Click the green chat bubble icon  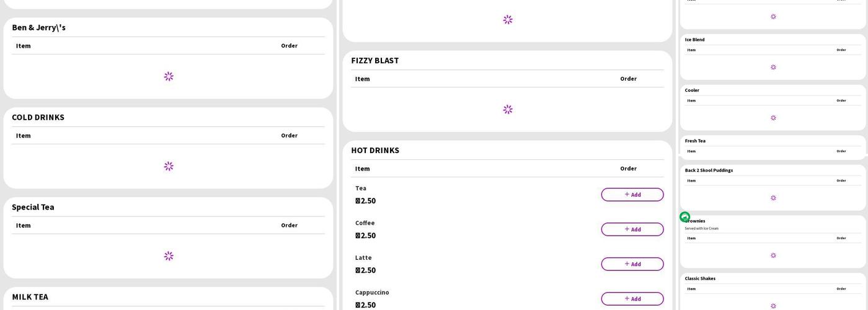pos(684,217)
